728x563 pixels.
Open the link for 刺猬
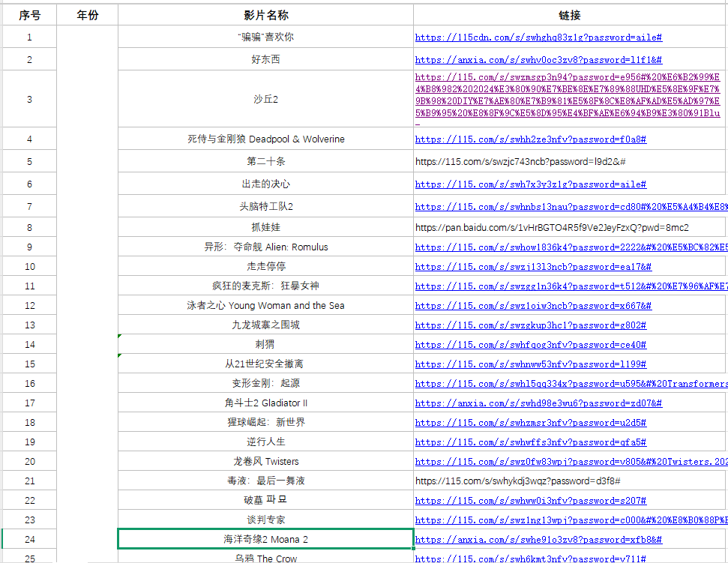point(531,345)
